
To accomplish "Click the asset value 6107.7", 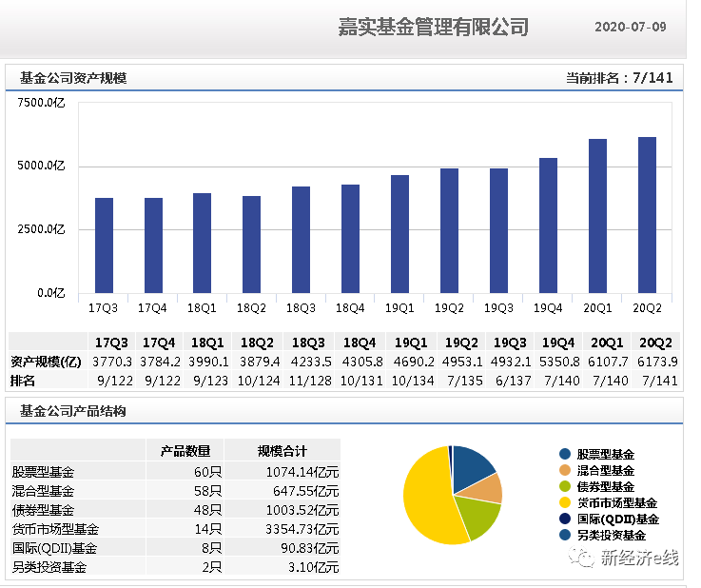I will [x=608, y=362].
